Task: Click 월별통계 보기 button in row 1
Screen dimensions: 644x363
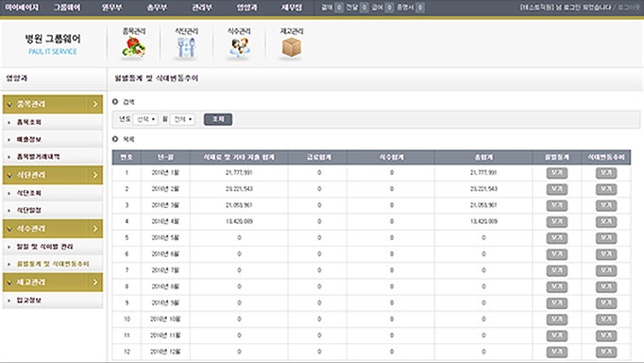Action: coord(557,173)
